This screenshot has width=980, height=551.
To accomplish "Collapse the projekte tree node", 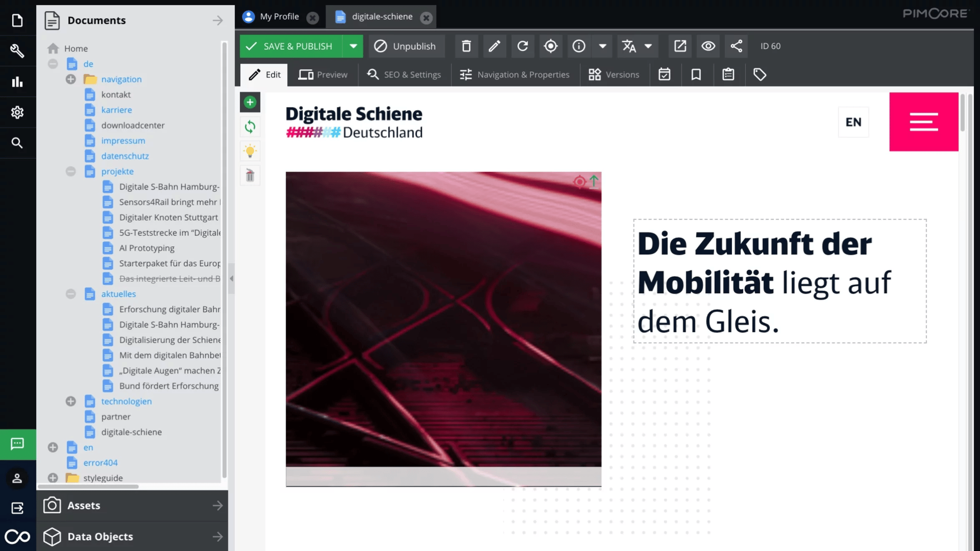I will tap(70, 171).
